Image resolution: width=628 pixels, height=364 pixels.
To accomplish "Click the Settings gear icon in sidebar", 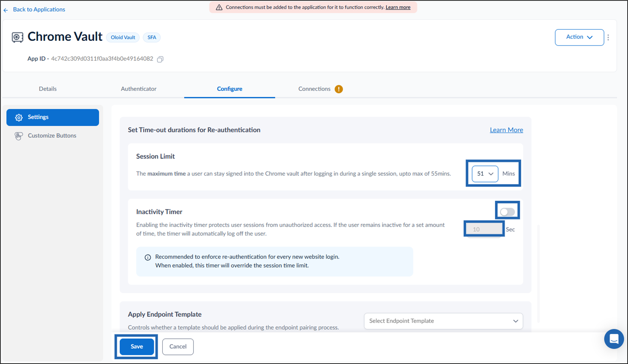I will click(x=19, y=117).
